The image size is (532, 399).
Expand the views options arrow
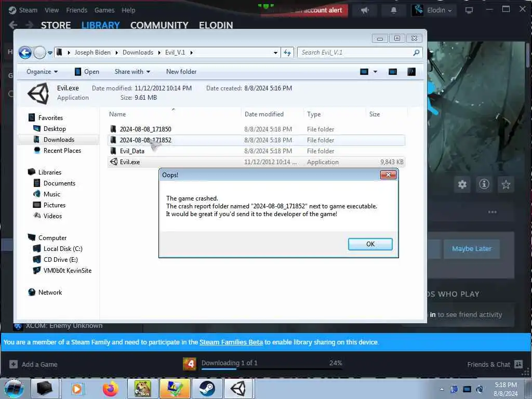coord(375,72)
